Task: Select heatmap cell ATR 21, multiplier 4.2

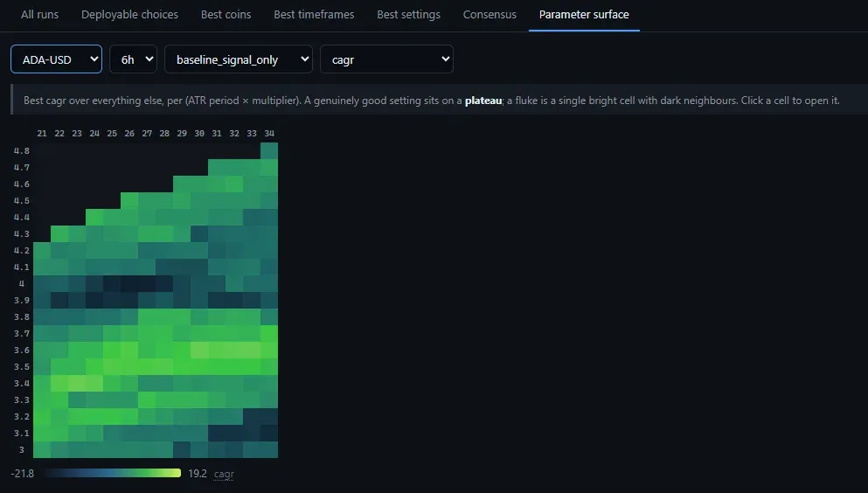Action: tap(42, 250)
